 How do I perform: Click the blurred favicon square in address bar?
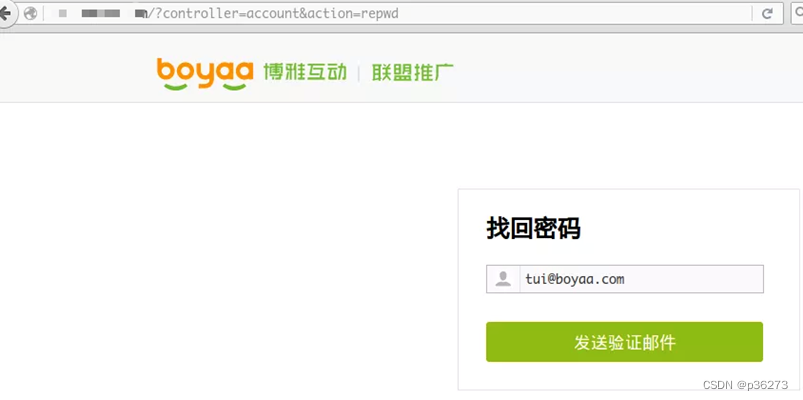point(63,14)
